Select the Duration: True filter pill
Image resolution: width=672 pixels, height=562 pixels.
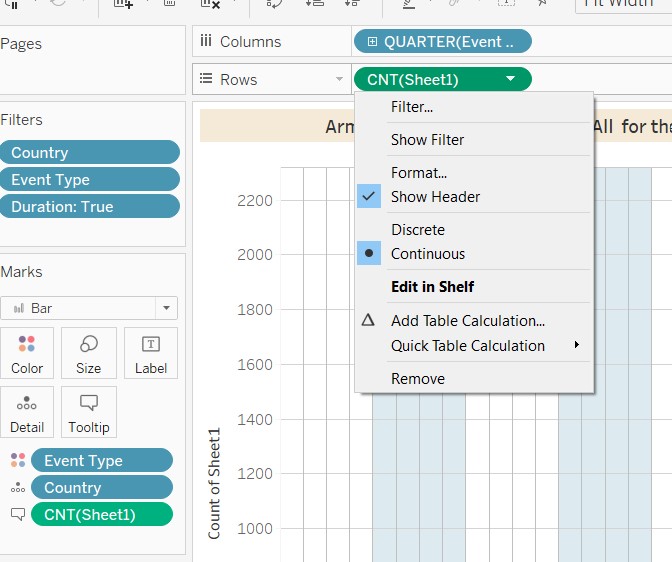click(90, 207)
